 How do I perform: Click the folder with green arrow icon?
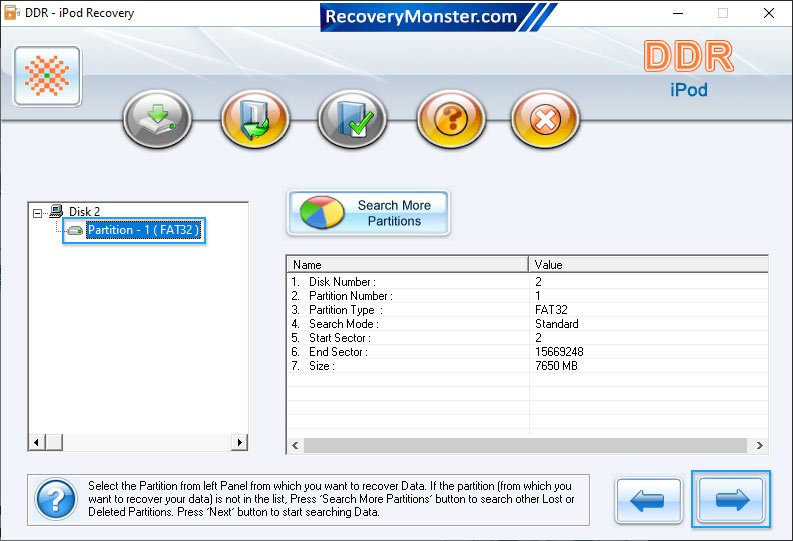[255, 119]
